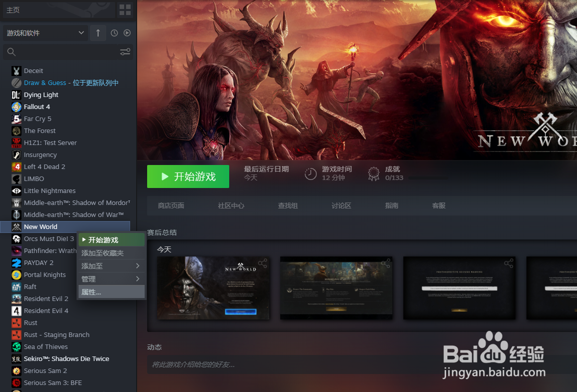Click the 成就 achievements label
The image size is (577, 392).
(x=392, y=169)
